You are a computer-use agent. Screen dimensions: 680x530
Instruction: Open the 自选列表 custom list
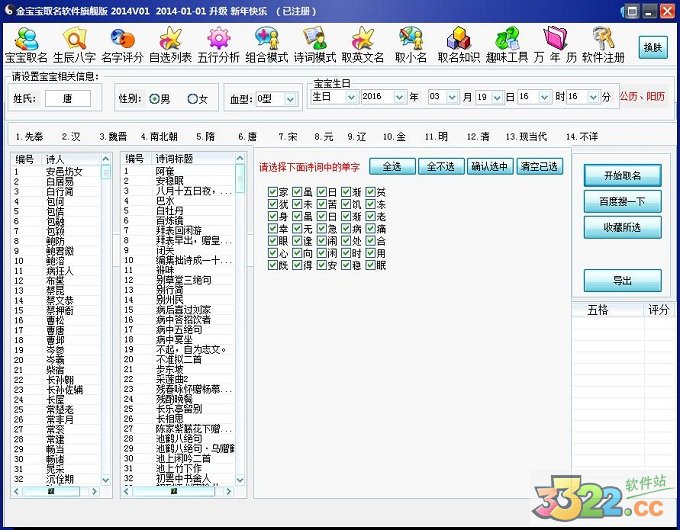pyautogui.click(x=170, y=45)
